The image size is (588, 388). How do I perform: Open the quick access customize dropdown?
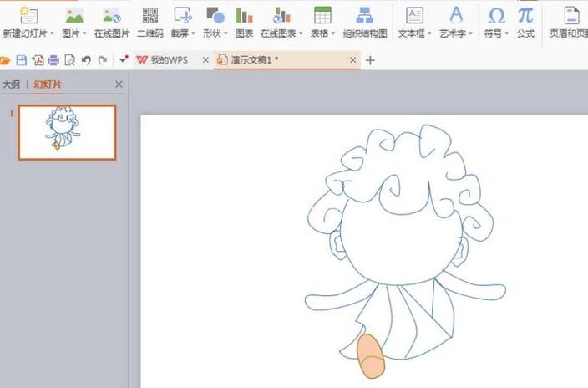click(124, 59)
